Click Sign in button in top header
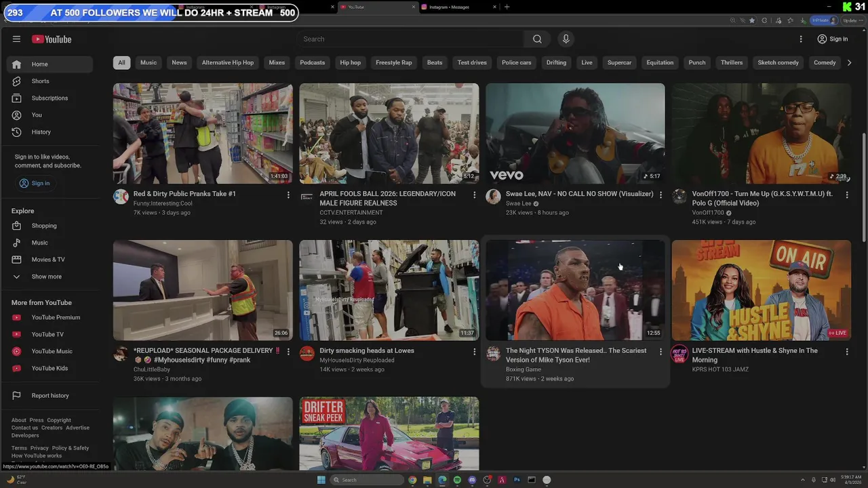The height and width of the screenshot is (488, 868). (833, 39)
